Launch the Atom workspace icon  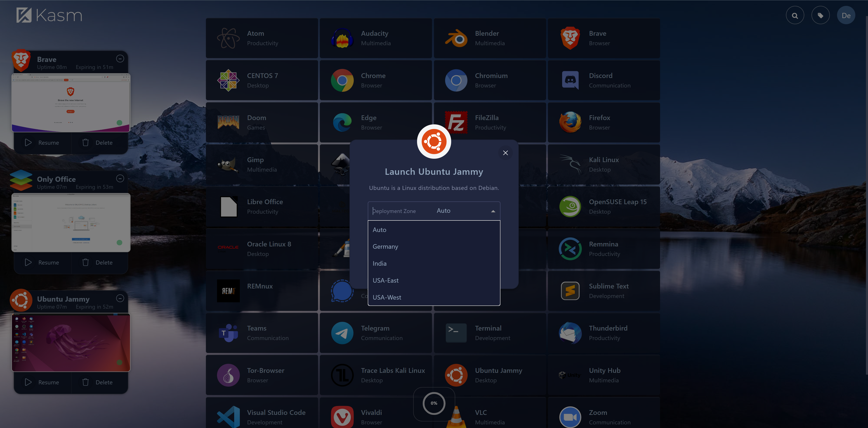click(x=229, y=38)
